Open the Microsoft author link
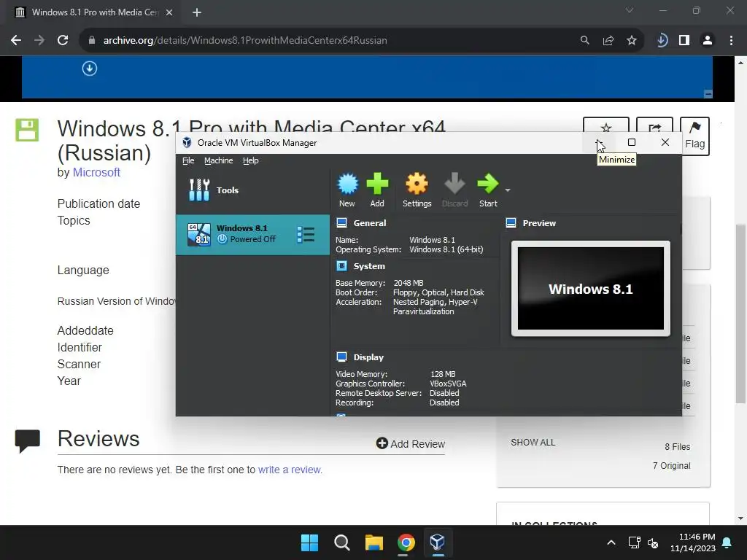Screen dimensions: 747x560 pyautogui.click(x=96, y=172)
